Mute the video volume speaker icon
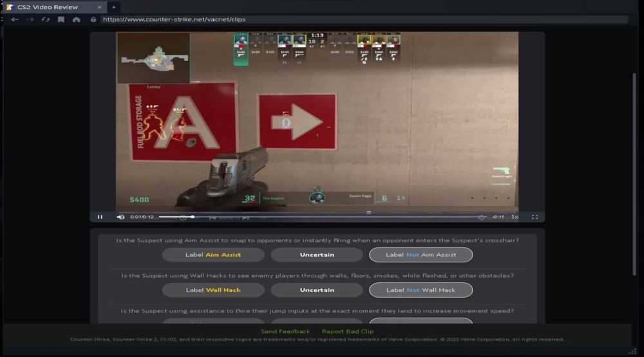The height and width of the screenshot is (357, 644). 120,217
